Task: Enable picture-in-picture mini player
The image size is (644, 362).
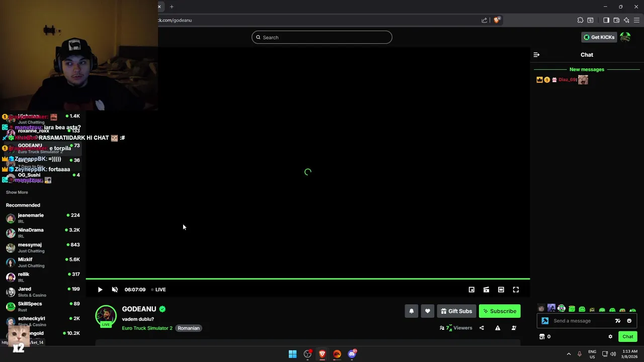Action: (471, 290)
